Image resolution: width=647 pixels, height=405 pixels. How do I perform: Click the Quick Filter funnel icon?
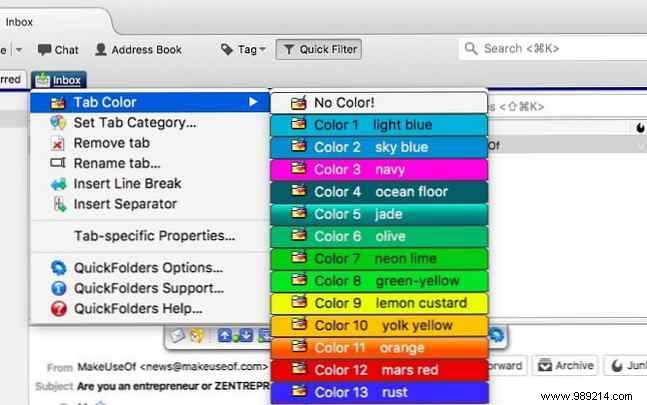(289, 49)
